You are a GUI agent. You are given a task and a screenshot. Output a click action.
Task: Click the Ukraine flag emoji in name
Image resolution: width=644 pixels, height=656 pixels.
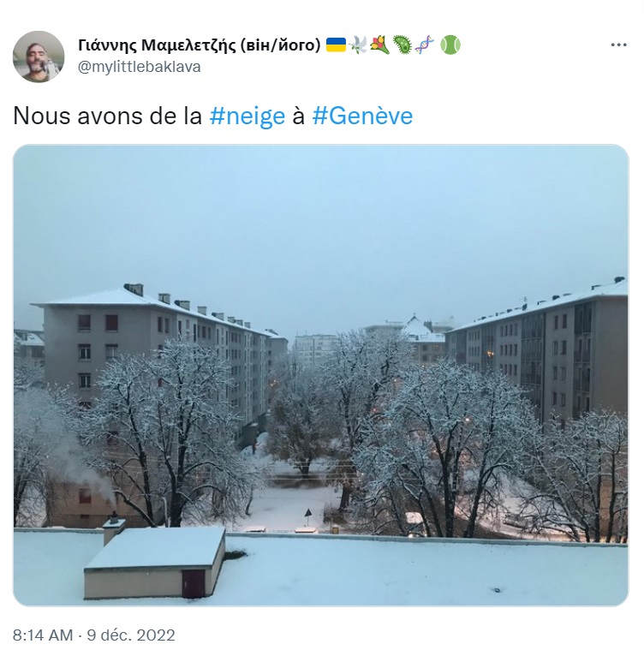click(x=336, y=45)
